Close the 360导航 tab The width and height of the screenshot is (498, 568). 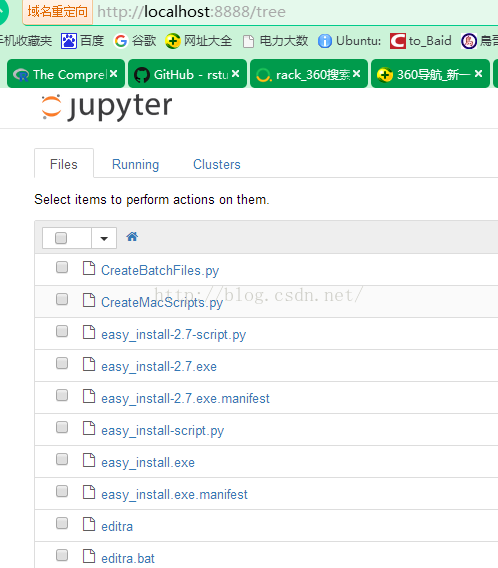478,74
